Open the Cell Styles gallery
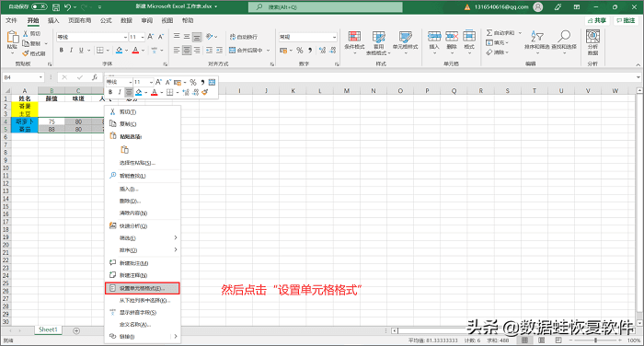 pos(405,42)
